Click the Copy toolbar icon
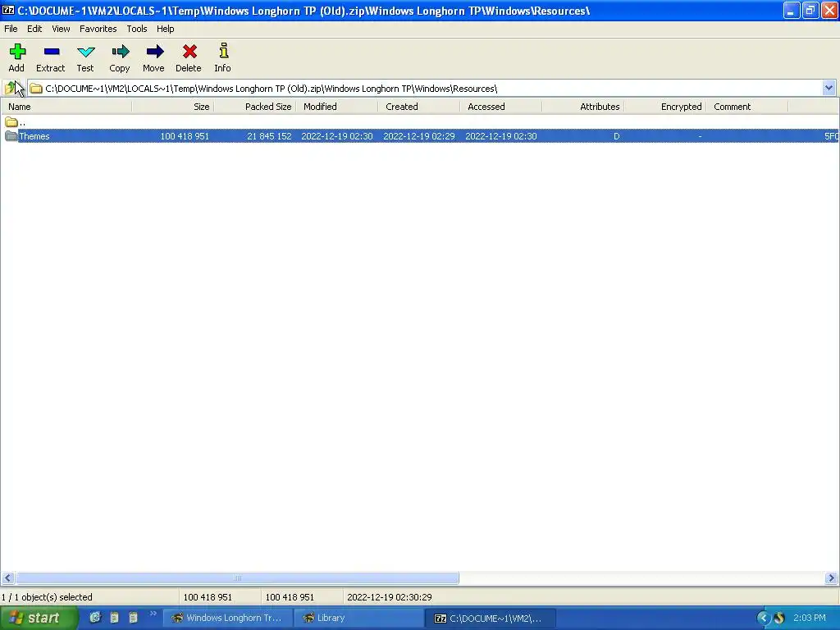 pyautogui.click(x=120, y=52)
